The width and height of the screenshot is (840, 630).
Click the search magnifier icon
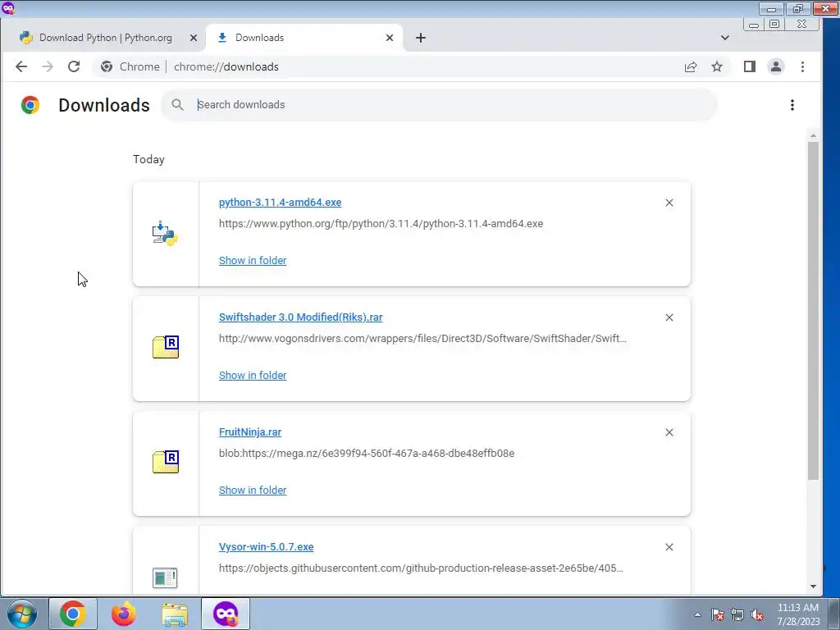tap(177, 105)
